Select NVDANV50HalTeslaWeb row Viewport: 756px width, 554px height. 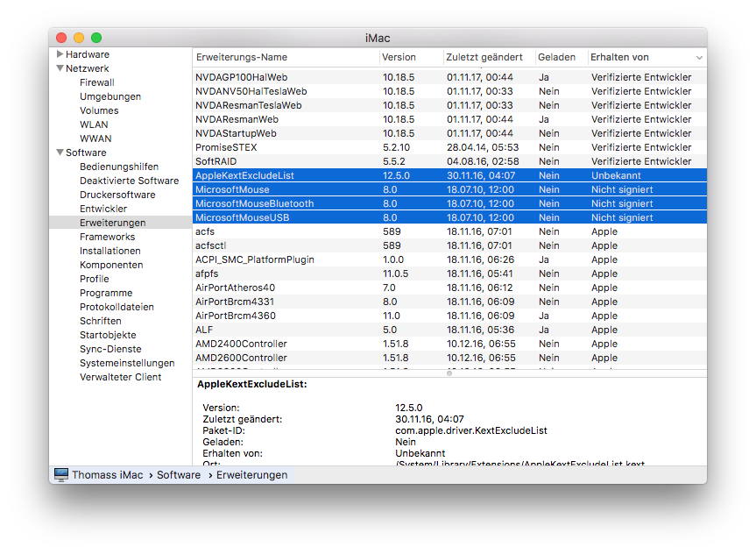point(449,91)
